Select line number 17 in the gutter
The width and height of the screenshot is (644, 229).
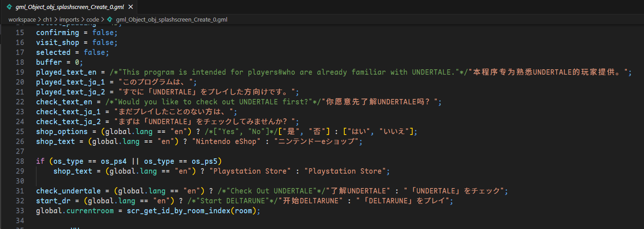pos(20,52)
